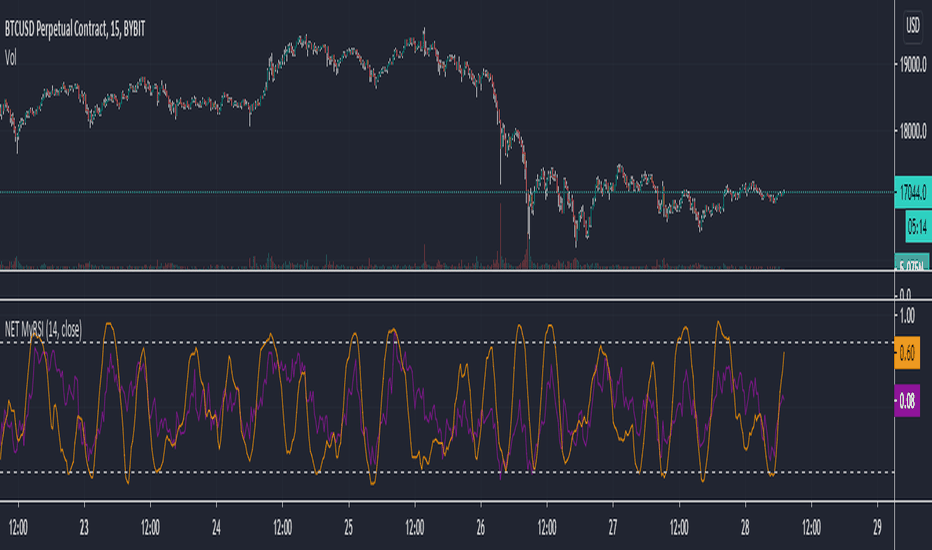Select the upper dashed overbought line
This screenshot has height=550, width=932.
pyautogui.click(x=447, y=342)
